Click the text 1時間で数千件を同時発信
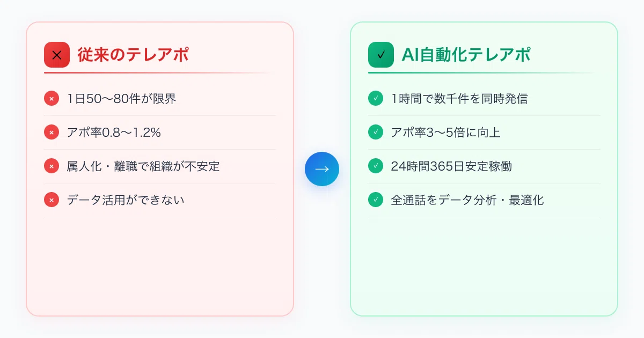Screen dimensions: 644x338 click(459, 99)
